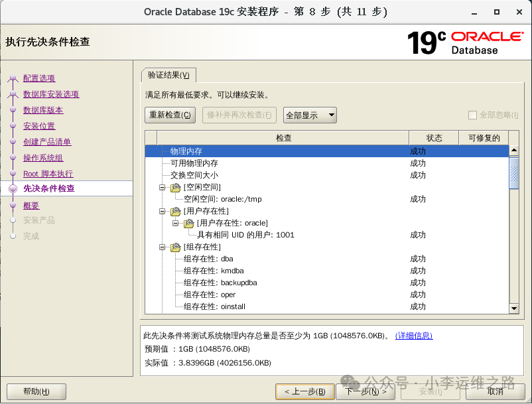Select the 物理内存 check row

327,151
